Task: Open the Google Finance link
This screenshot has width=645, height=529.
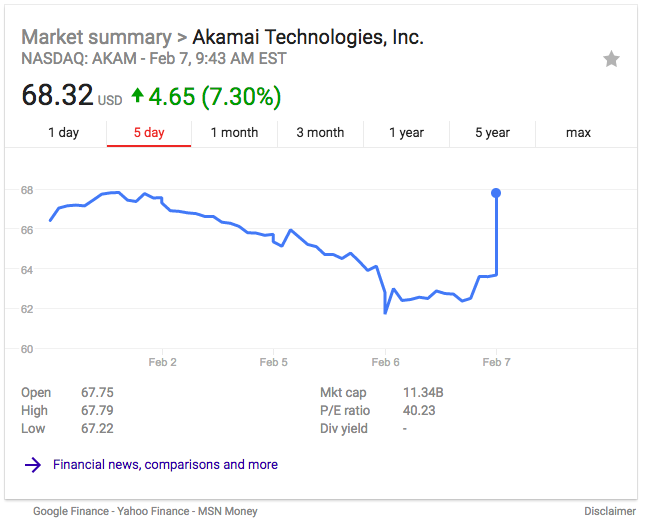Action: pos(71,511)
